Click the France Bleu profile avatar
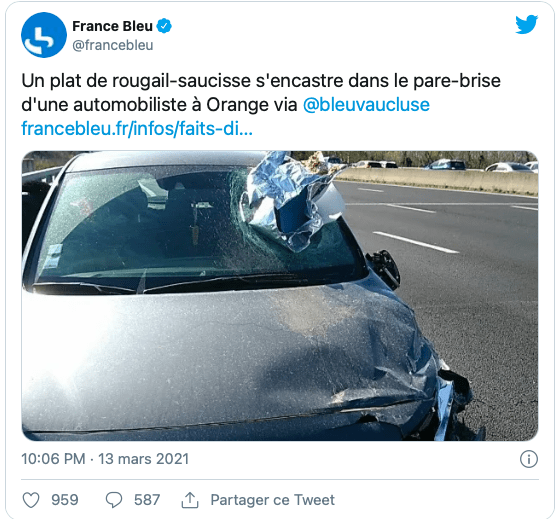Screen dimensions: 555x519 pos(44,35)
